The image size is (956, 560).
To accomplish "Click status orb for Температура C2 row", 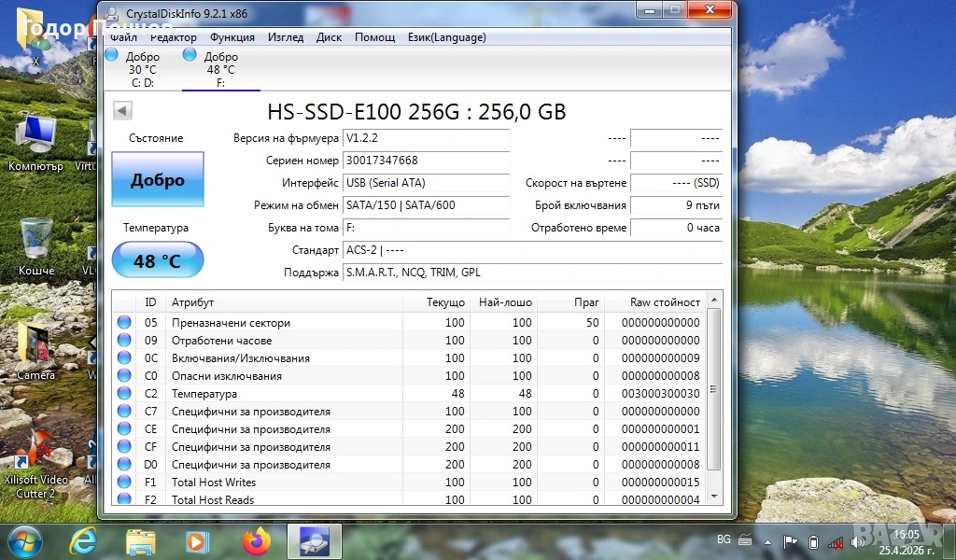I will coord(124,394).
